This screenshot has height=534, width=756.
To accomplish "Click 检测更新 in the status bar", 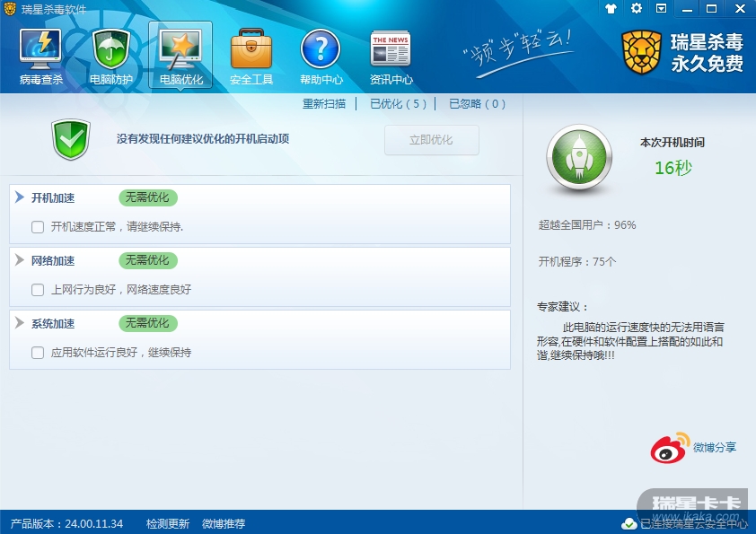I will pos(168,524).
